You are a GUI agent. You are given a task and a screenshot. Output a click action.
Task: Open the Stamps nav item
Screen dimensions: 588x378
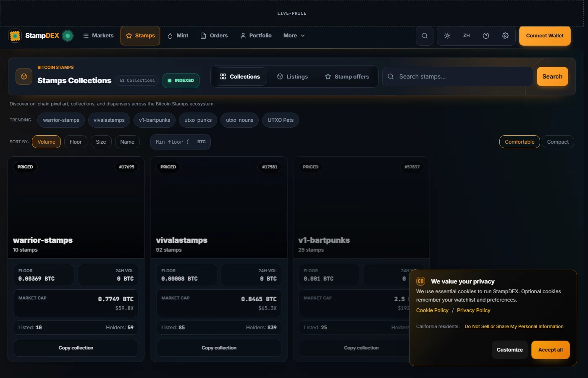click(140, 36)
